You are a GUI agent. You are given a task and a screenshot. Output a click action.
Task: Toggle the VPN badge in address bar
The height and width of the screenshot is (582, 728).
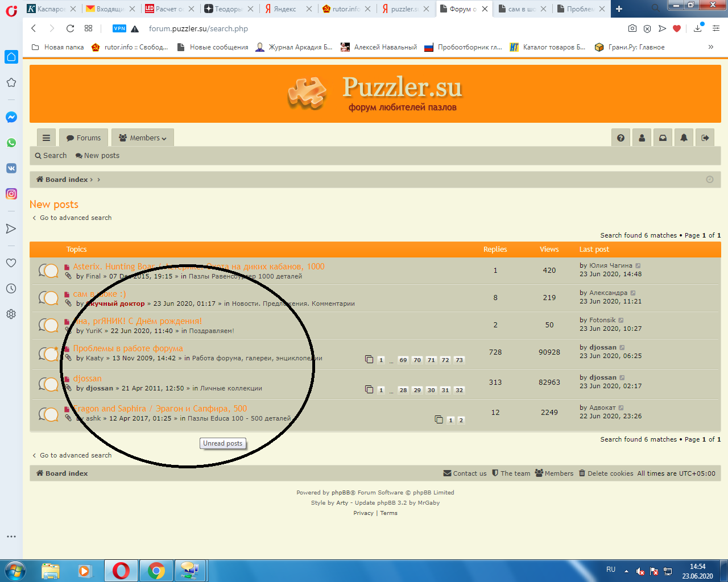(119, 28)
